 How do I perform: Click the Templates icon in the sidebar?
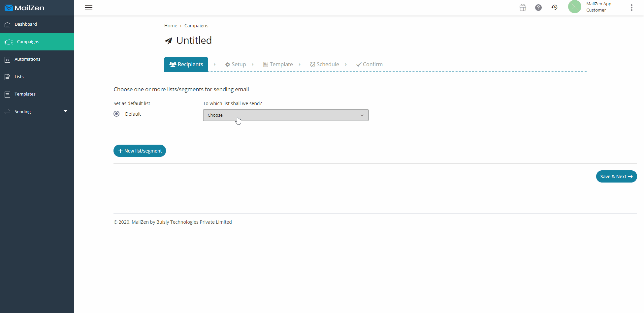tap(7, 94)
